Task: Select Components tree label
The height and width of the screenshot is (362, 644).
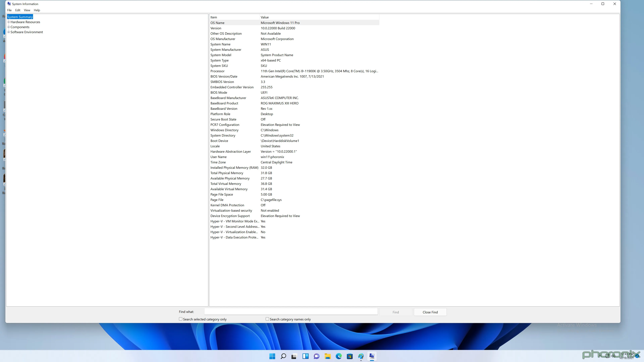Action: pos(20,27)
